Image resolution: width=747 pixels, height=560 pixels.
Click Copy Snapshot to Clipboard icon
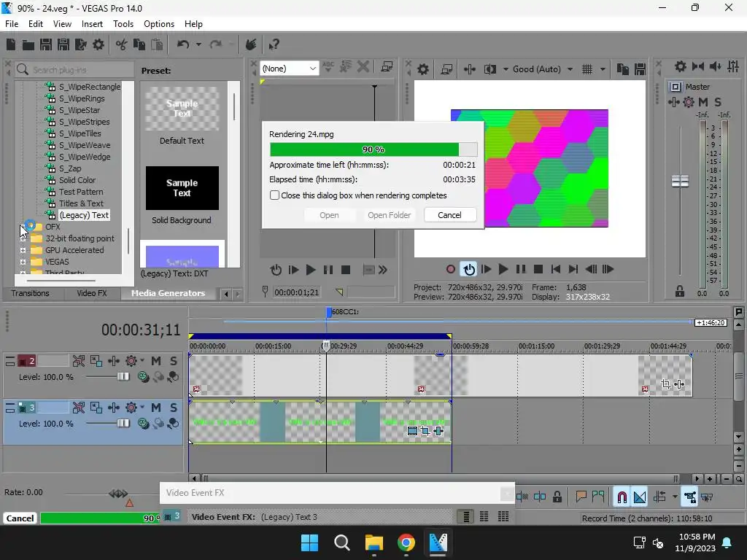[x=622, y=69]
